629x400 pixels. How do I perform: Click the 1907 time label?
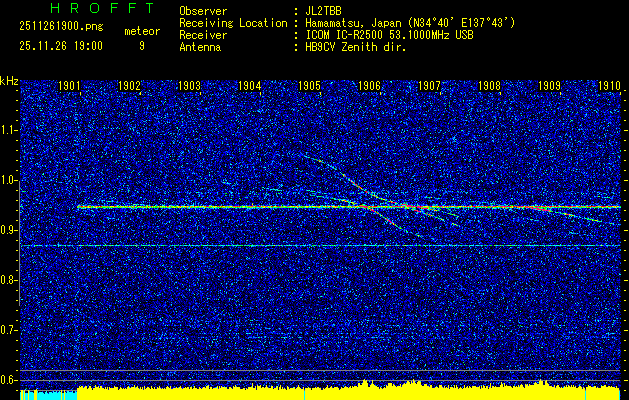click(x=429, y=86)
